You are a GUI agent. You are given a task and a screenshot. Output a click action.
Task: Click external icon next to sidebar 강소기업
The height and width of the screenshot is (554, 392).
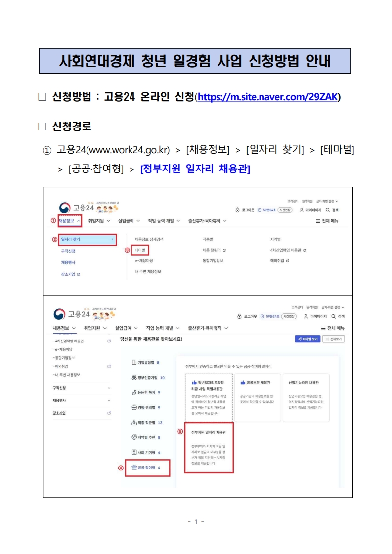(109, 413)
